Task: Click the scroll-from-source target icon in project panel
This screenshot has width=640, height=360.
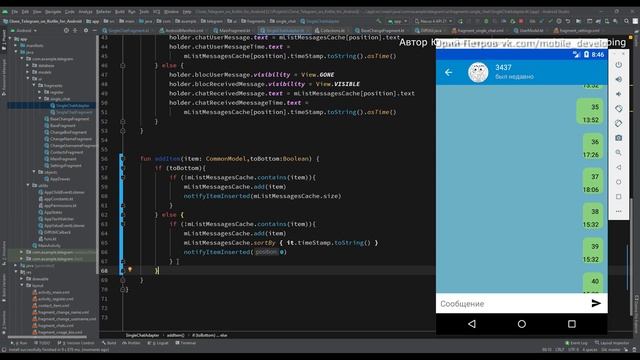Action: tap(66, 30)
